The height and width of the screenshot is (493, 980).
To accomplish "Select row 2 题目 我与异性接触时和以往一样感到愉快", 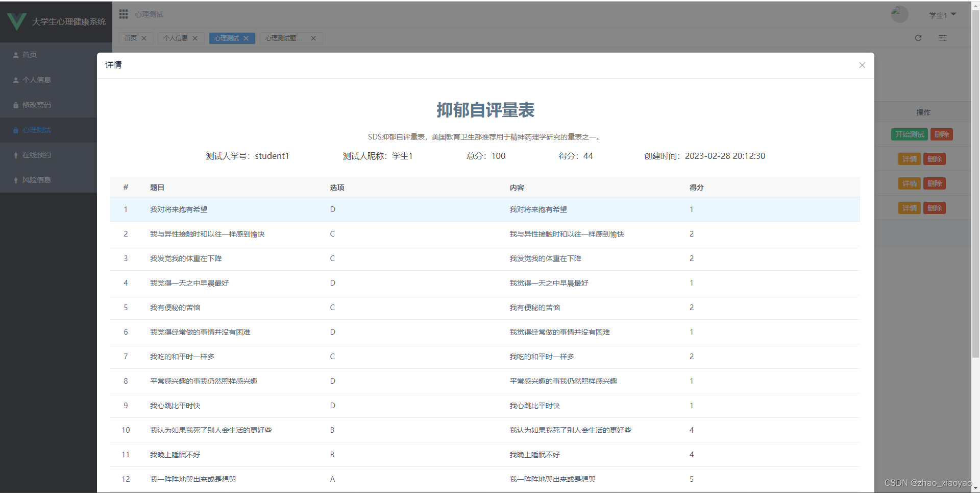I will pos(207,234).
